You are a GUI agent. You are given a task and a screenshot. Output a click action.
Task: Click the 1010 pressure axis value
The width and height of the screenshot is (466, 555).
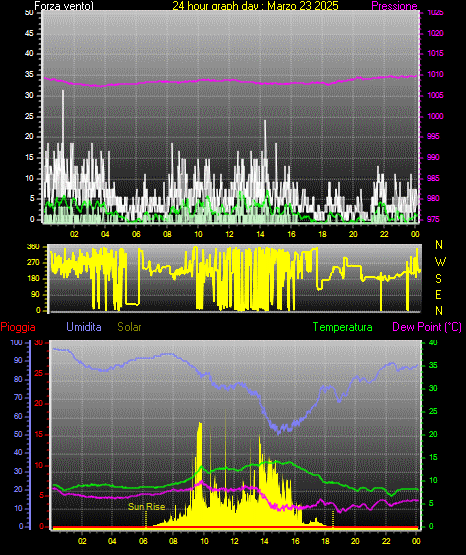435,74
